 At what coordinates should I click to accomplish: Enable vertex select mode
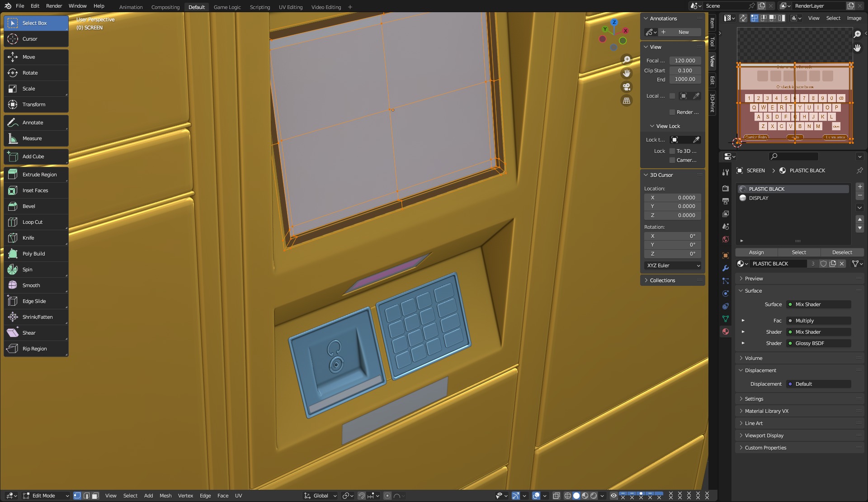[x=77, y=496]
